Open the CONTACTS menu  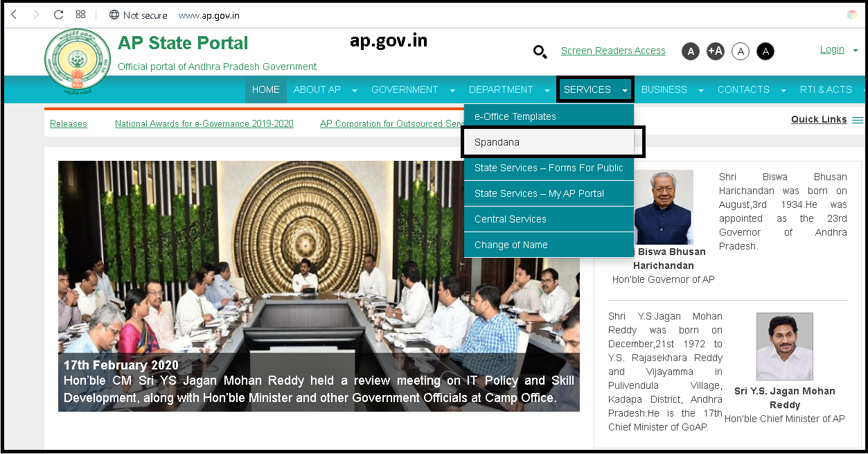click(x=743, y=89)
